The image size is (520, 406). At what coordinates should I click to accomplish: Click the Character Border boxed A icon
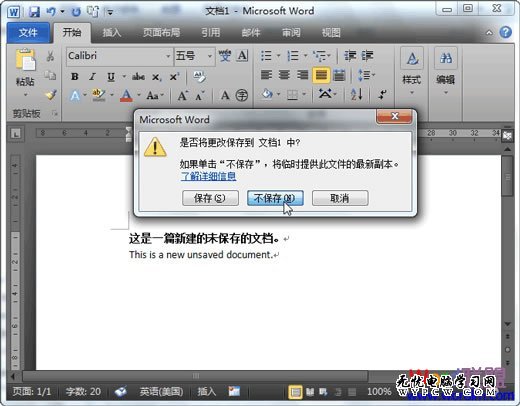(242, 56)
